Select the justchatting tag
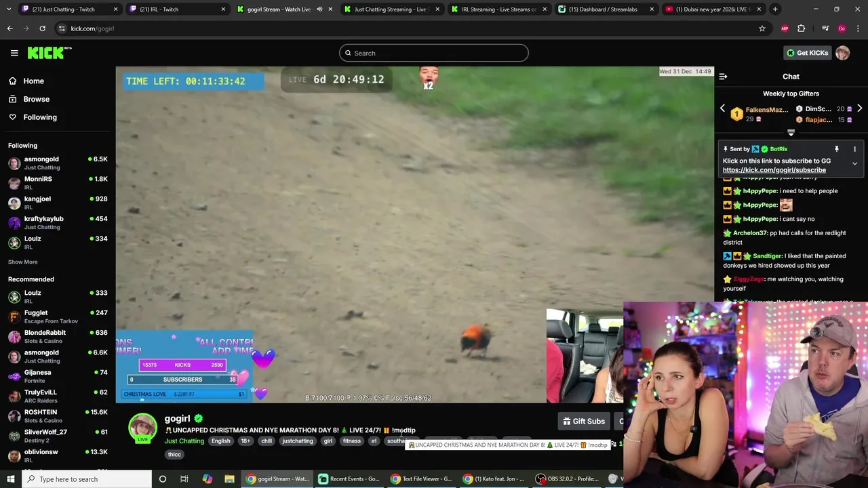 298,441
